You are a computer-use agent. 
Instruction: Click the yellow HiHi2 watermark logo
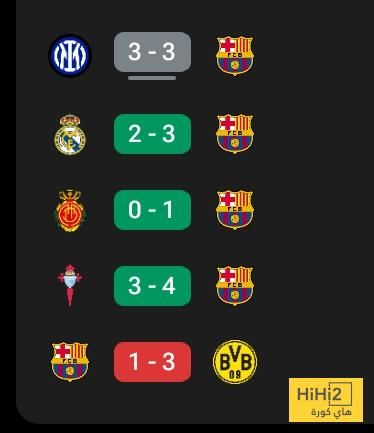[x=326, y=400]
